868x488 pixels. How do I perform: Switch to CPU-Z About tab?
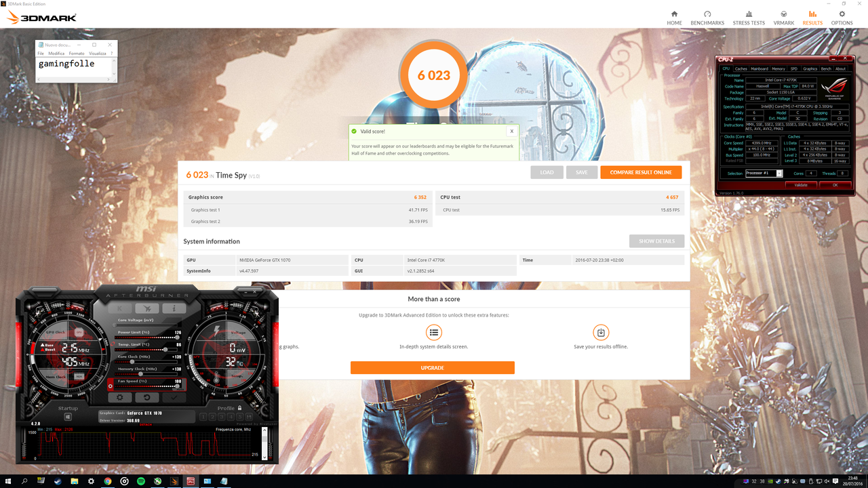pyautogui.click(x=841, y=68)
